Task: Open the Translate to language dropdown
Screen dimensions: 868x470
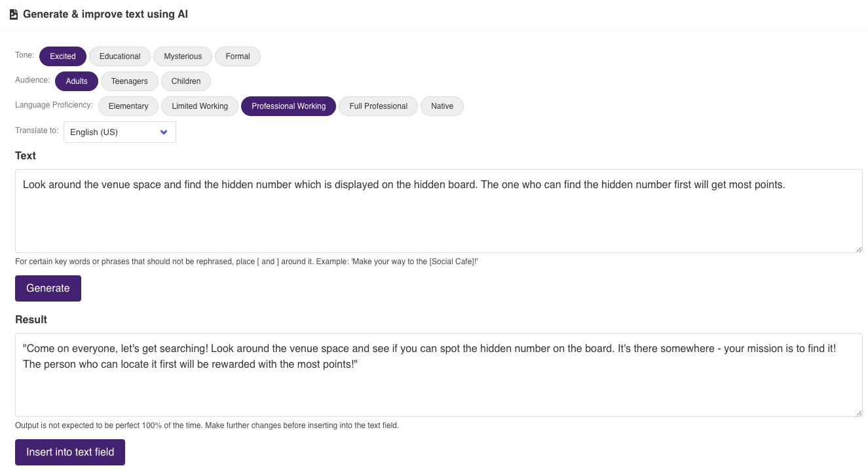Action: [120, 132]
